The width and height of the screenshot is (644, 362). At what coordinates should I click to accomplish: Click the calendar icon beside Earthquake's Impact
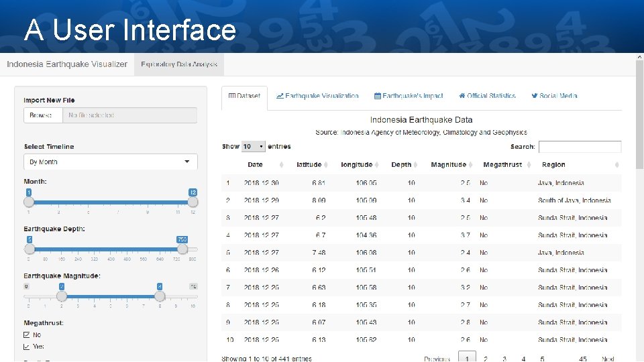coord(378,96)
